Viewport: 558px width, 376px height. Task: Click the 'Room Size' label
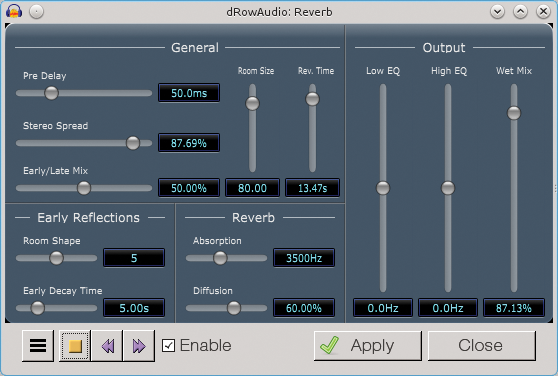(x=256, y=71)
